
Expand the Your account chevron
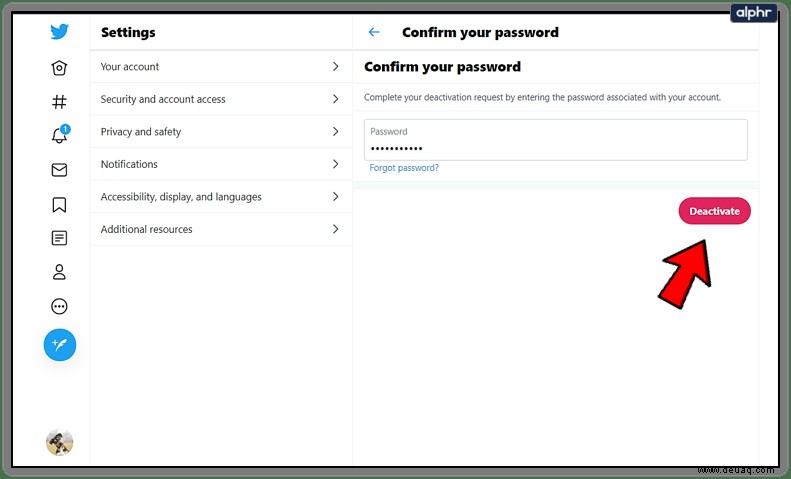click(x=335, y=67)
